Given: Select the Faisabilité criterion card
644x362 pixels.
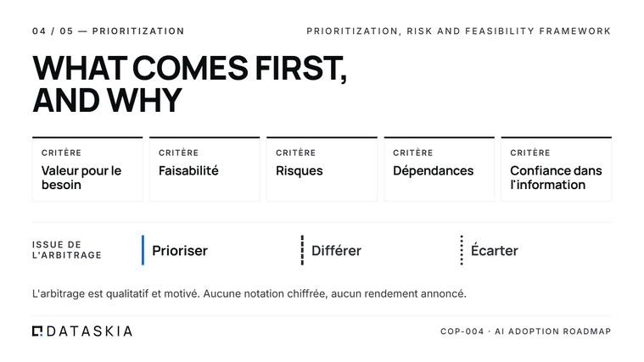Looking at the screenshot, I should [204, 169].
